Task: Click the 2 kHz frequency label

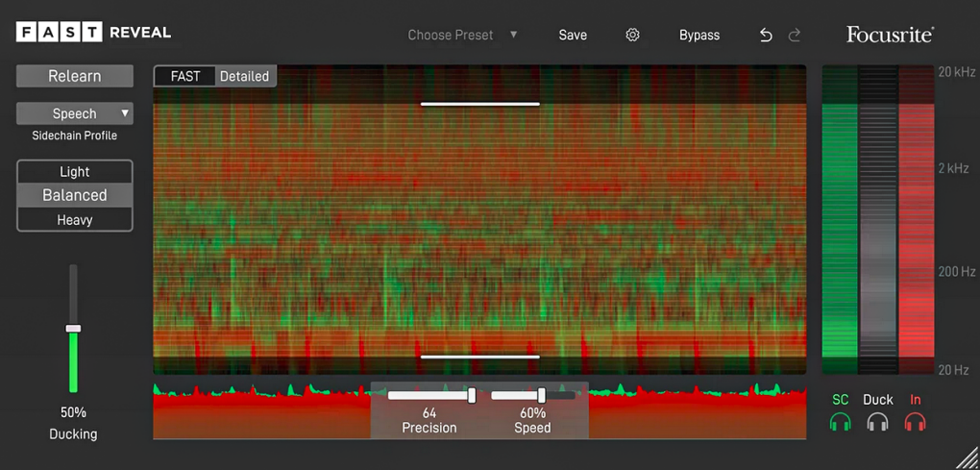Action: (953, 167)
